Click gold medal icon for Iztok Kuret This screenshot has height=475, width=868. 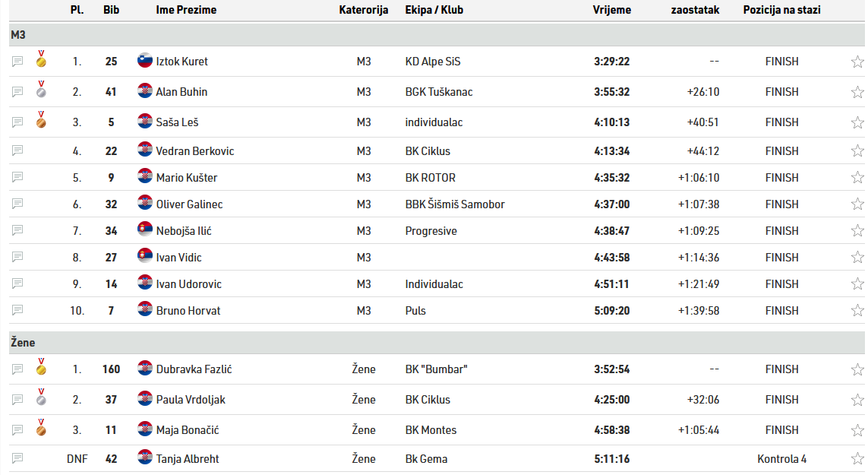(x=41, y=61)
